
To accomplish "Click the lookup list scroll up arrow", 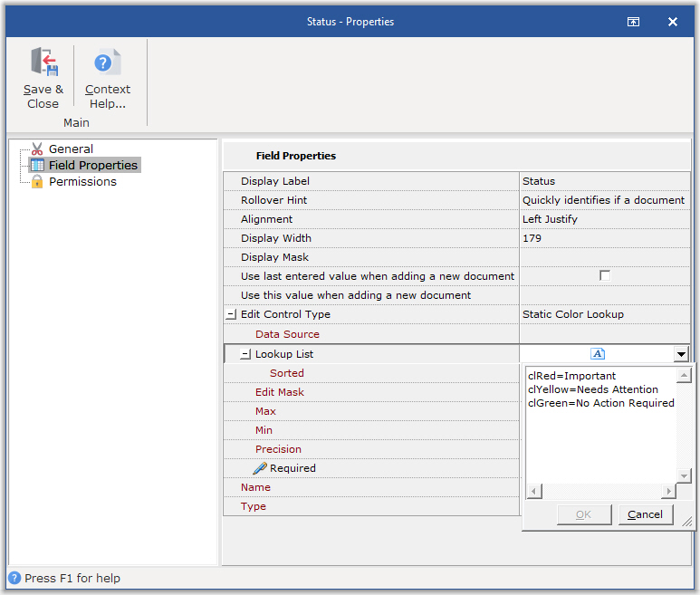I will pos(684,376).
